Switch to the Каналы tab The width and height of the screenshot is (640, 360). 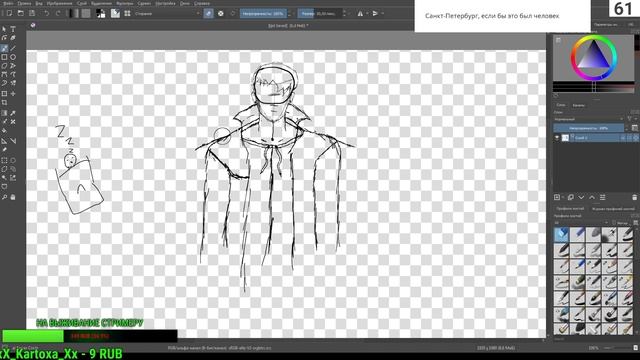coord(578,105)
